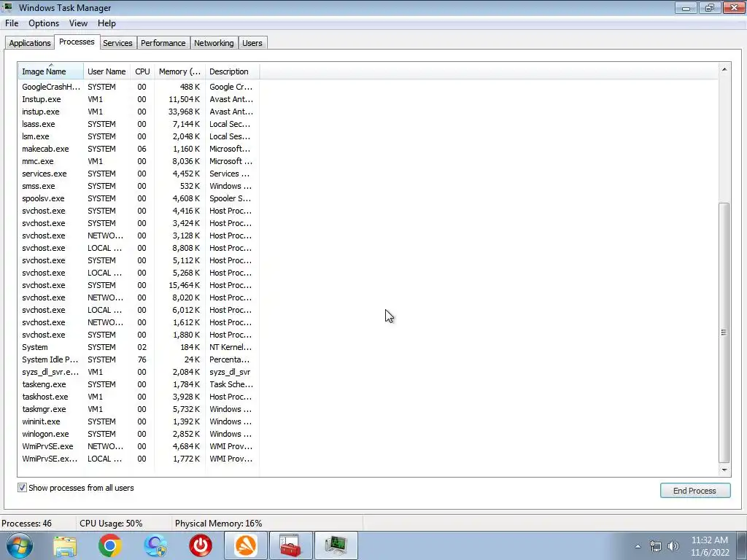The height and width of the screenshot is (560, 747).
Task: Select the GoogleCrashH... process row
Action: [139, 87]
